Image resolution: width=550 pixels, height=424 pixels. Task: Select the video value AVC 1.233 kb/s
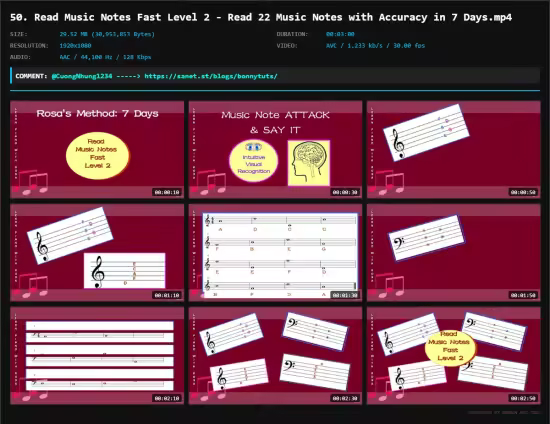coord(375,46)
